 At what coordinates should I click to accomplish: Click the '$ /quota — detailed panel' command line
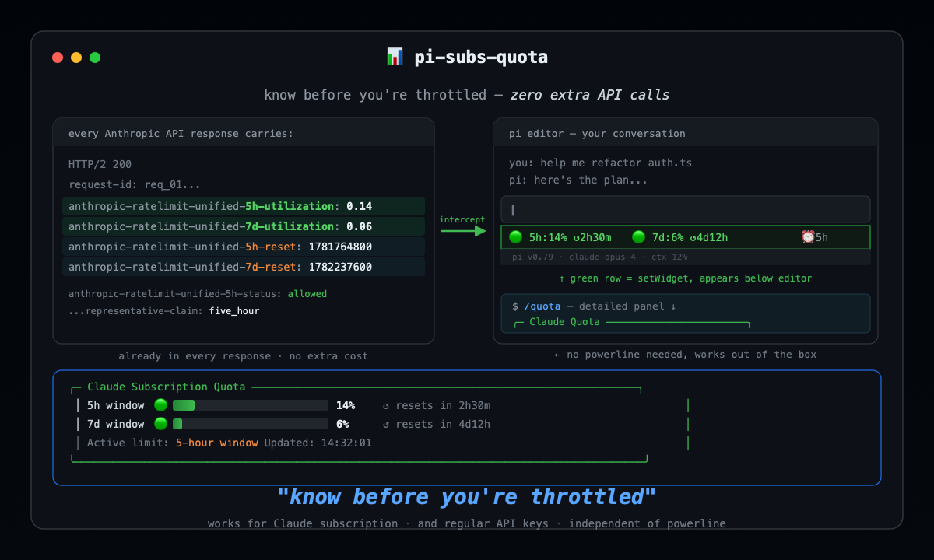594,306
